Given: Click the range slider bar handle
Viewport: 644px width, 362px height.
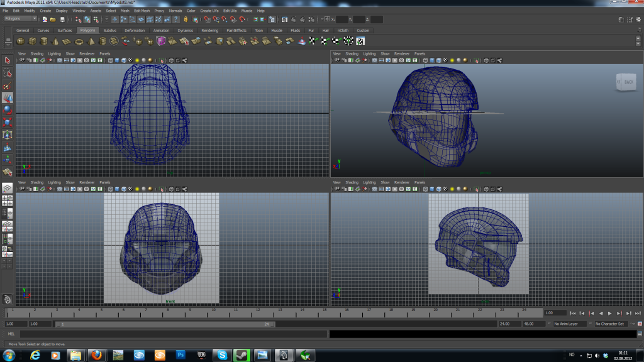Looking at the screenshot, I should [165, 324].
